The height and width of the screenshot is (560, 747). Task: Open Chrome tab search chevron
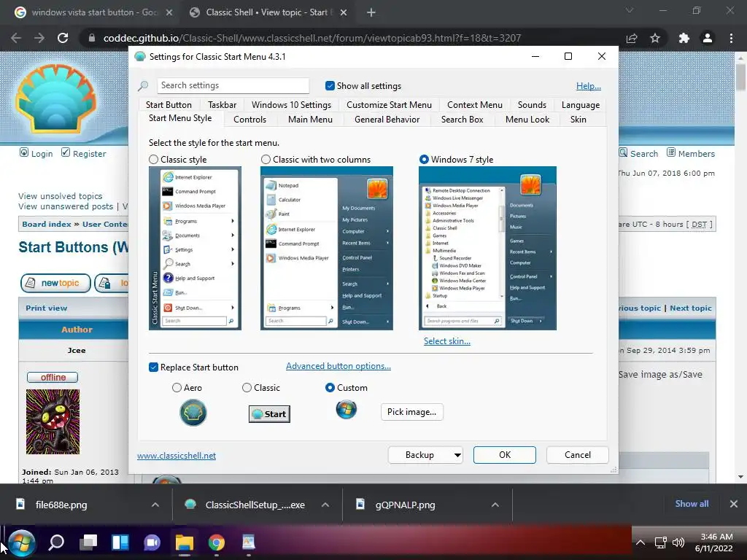click(x=630, y=10)
